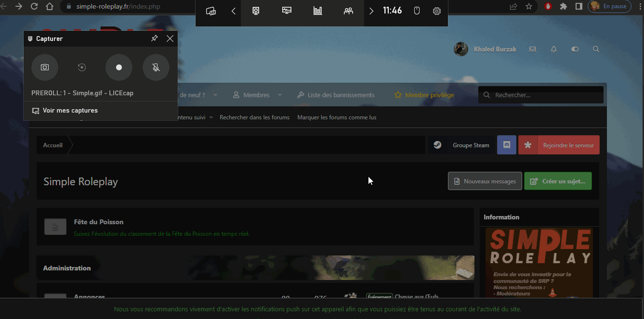Open the Membres nav tab

(x=251, y=95)
